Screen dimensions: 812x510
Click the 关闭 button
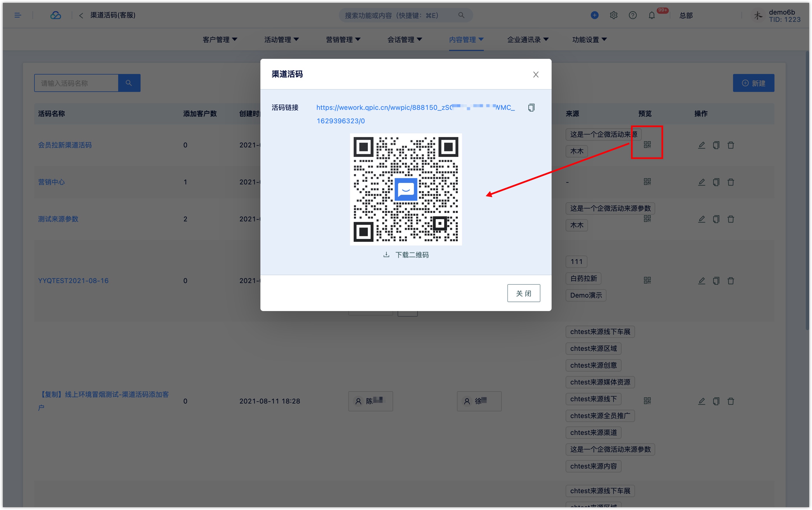click(524, 293)
